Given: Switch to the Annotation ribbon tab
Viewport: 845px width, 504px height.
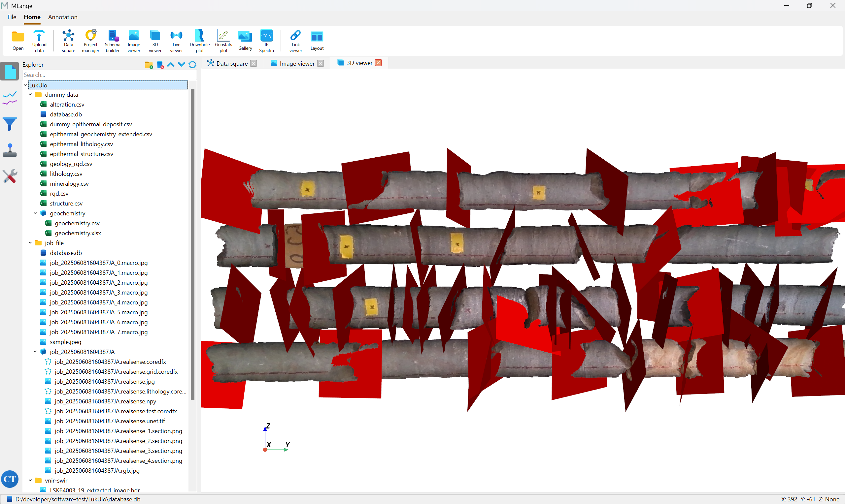Looking at the screenshot, I should (62, 17).
